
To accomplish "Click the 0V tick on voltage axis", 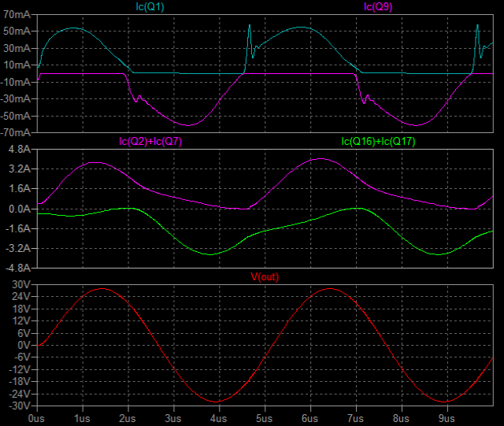I will point(22,345).
